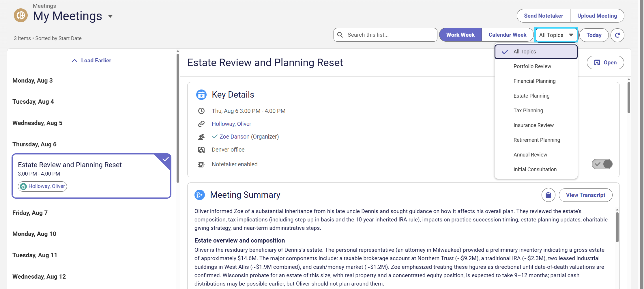Open Zoe Danson attendee link
Screen dimensions: 644x289
[x=234, y=137]
